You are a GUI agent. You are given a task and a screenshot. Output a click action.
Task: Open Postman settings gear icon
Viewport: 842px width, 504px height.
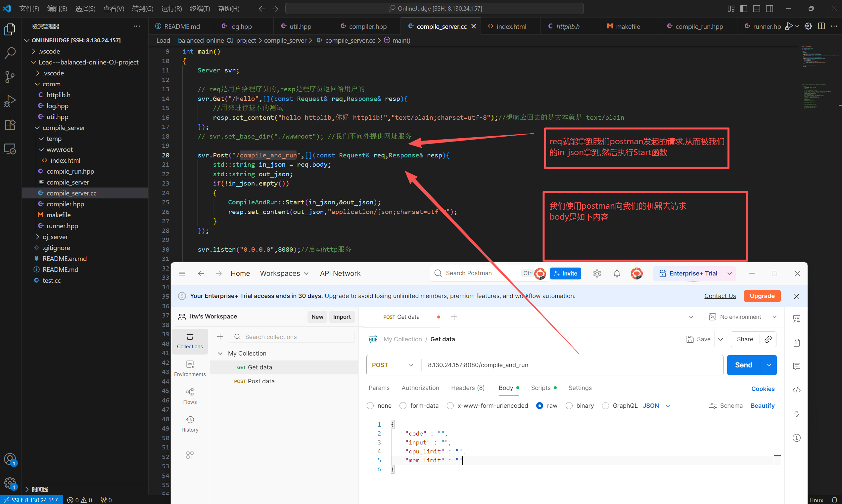pos(597,273)
